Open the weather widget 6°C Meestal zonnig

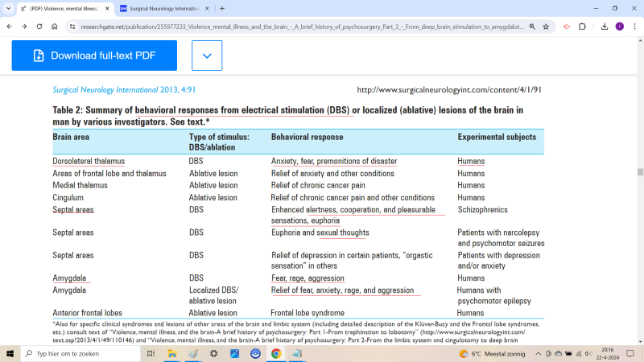tap(492, 353)
